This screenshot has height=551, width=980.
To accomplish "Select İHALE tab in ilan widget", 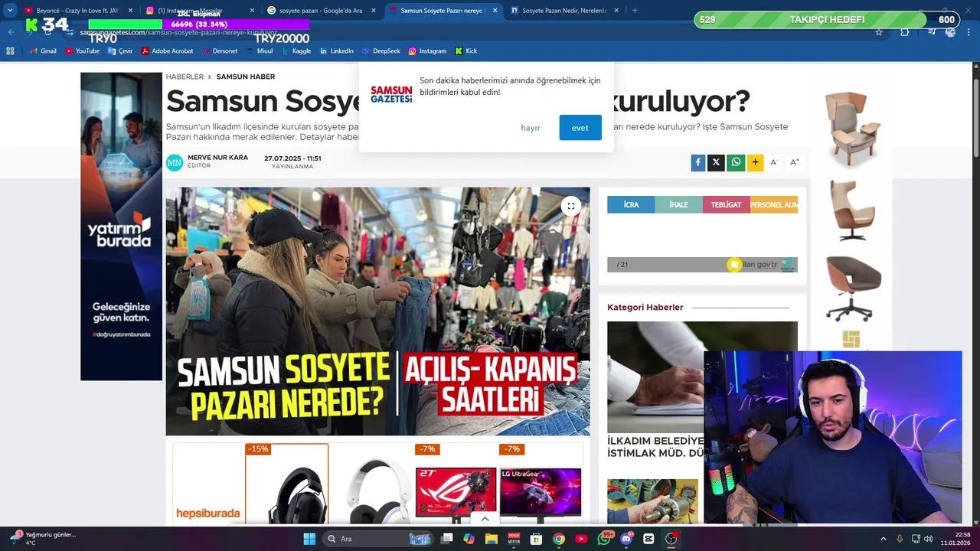I will (678, 204).
